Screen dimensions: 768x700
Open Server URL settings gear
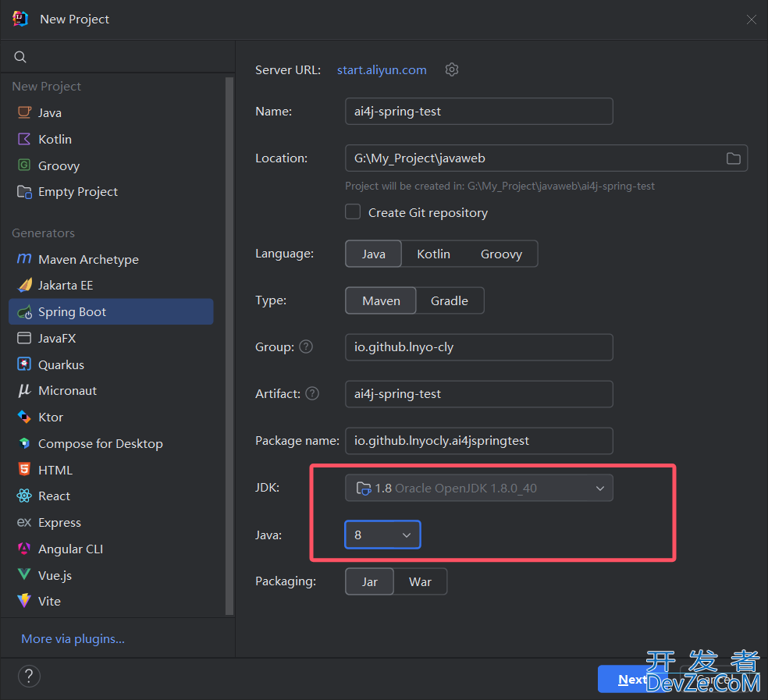pyautogui.click(x=452, y=69)
